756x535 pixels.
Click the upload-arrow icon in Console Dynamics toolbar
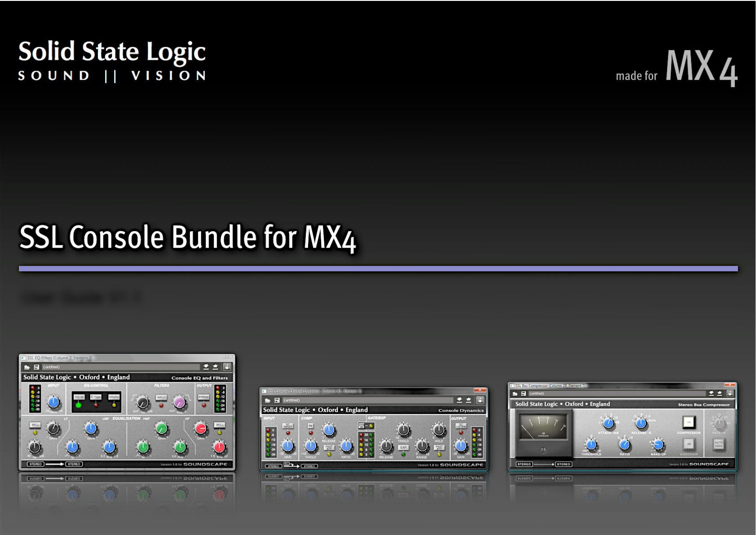point(469,400)
